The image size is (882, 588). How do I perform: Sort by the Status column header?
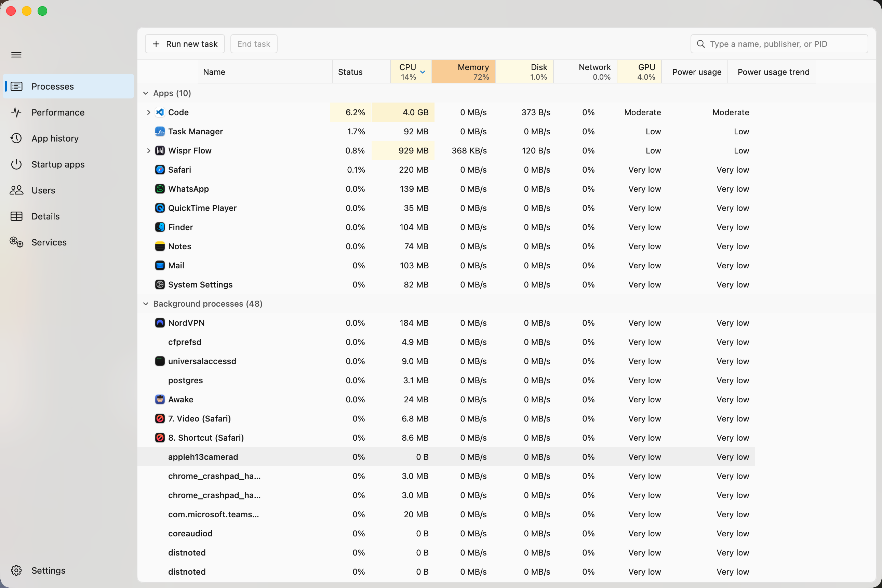361,72
